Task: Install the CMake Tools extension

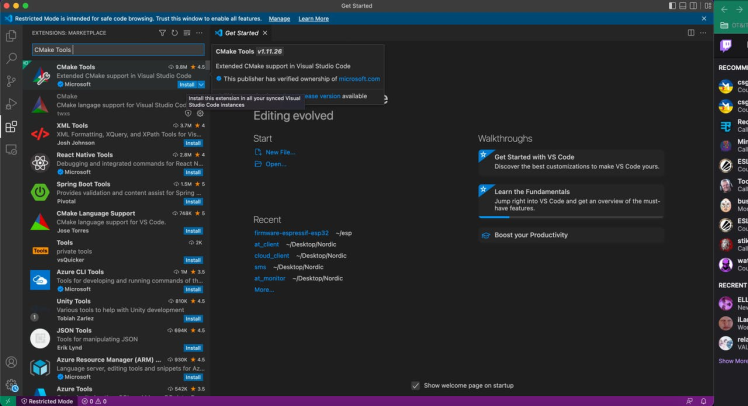Action: [x=187, y=84]
